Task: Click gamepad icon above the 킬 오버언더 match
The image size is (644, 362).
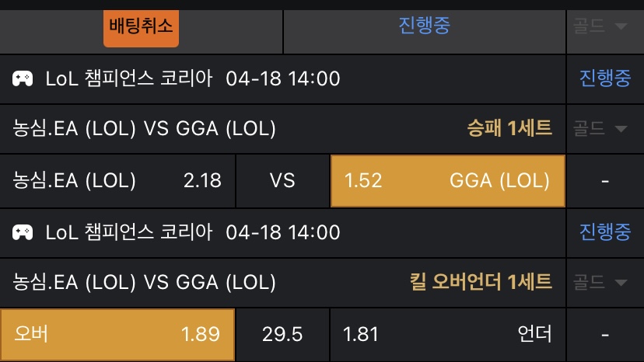Action: pos(23,231)
